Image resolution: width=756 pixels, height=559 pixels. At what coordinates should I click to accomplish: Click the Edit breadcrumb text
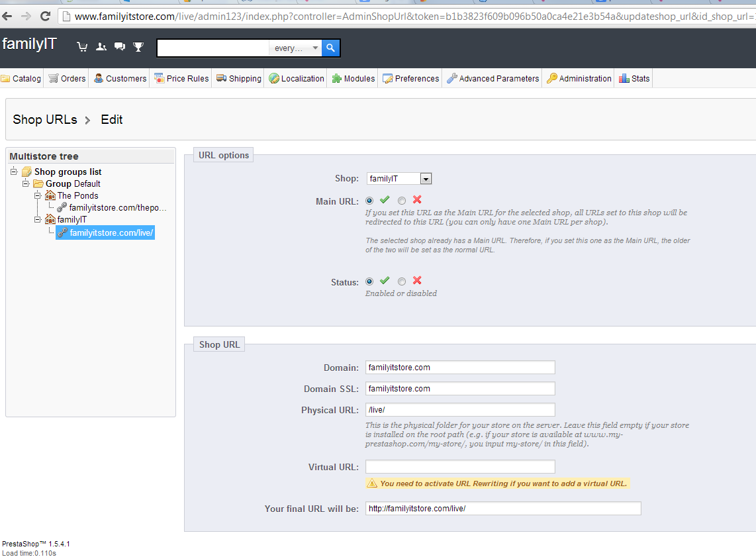click(111, 120)
